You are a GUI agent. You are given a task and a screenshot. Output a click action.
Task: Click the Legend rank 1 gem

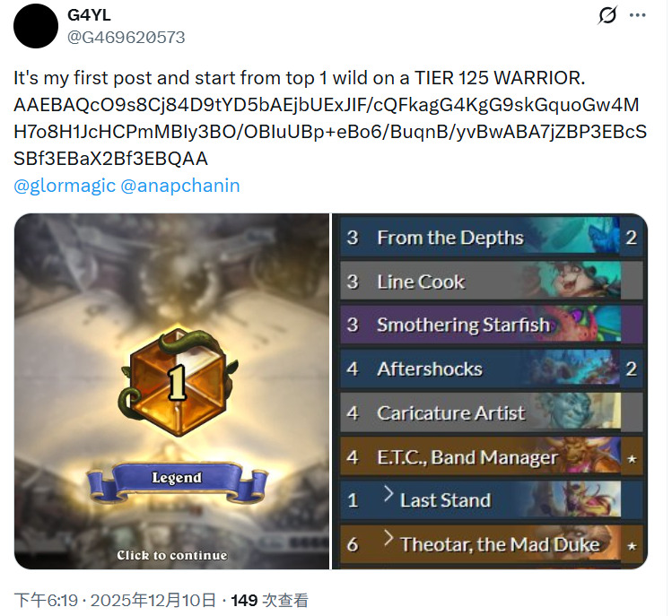point(178,382)
